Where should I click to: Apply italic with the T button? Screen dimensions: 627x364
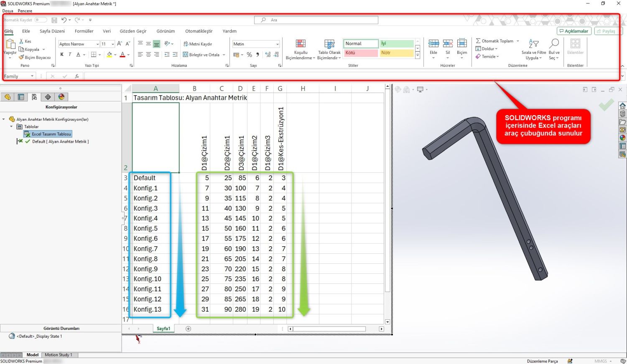click(x=70, y=55)
